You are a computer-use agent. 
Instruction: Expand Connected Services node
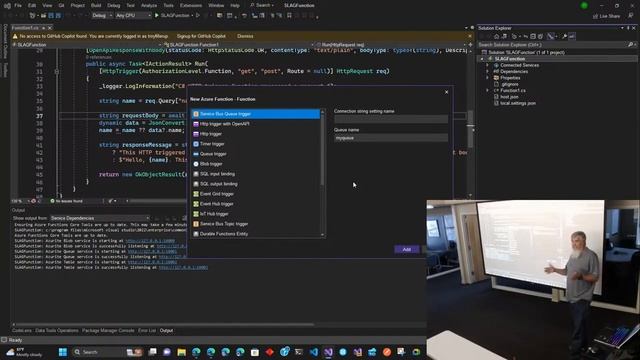point(487,65)
